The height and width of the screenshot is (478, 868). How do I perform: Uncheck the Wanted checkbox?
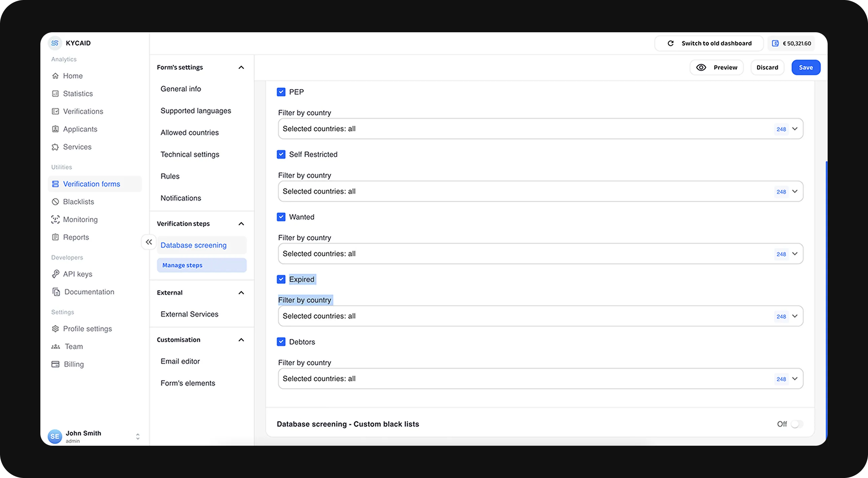coord(281,217)
